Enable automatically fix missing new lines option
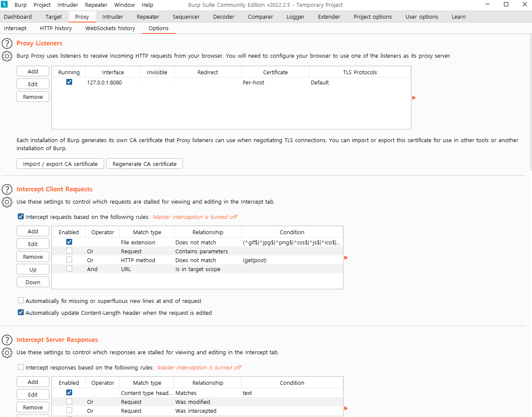 [21, 300]
